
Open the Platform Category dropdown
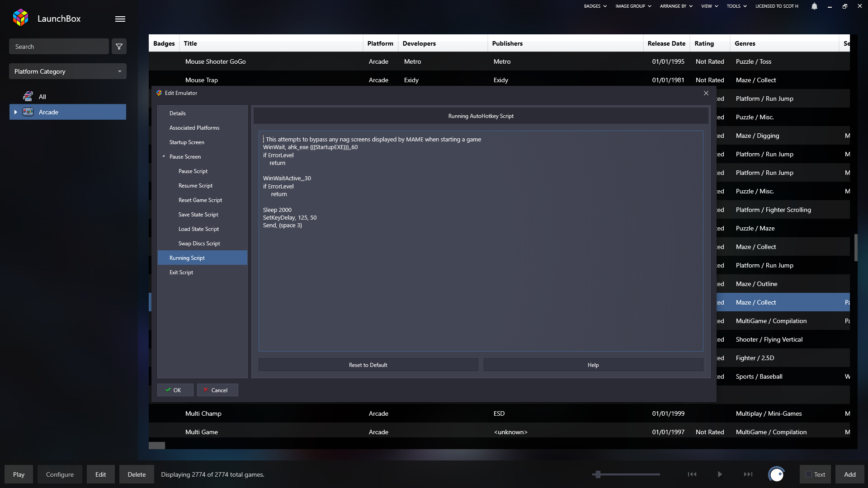68,71
